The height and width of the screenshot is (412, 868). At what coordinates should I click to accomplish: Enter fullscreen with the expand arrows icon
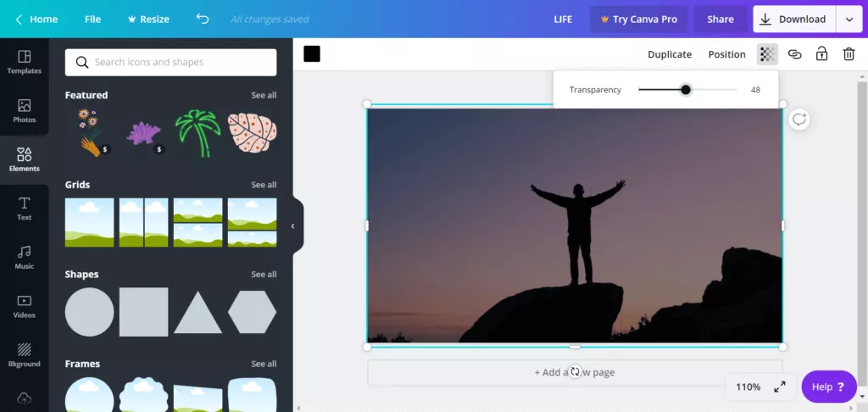point(780,387)
